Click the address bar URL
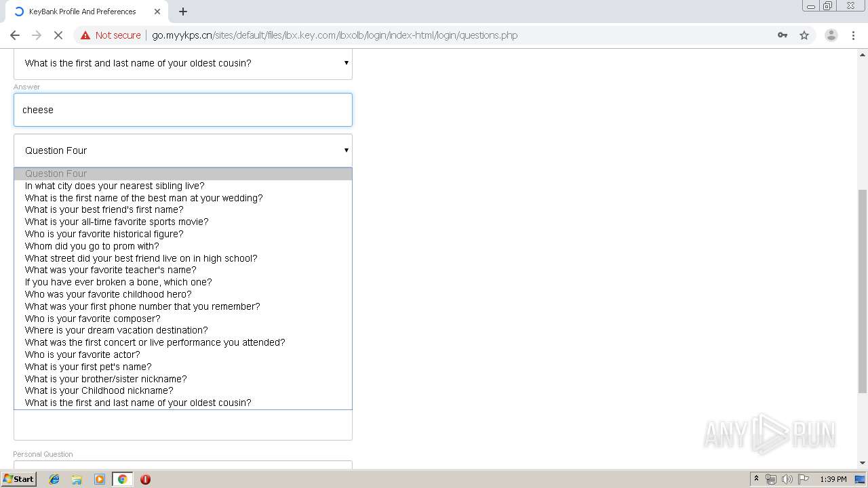868x488 pixels. (x=334, y=35)
